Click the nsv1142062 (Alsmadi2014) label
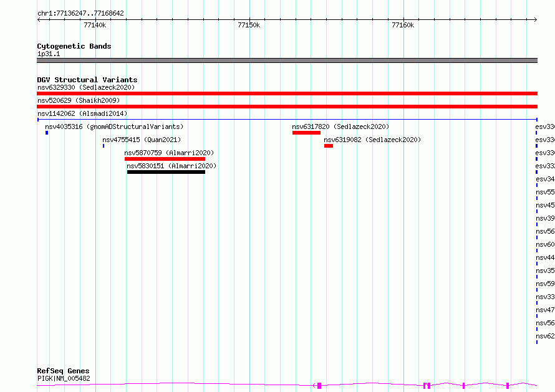555x392 pixels. click(82, 113)
